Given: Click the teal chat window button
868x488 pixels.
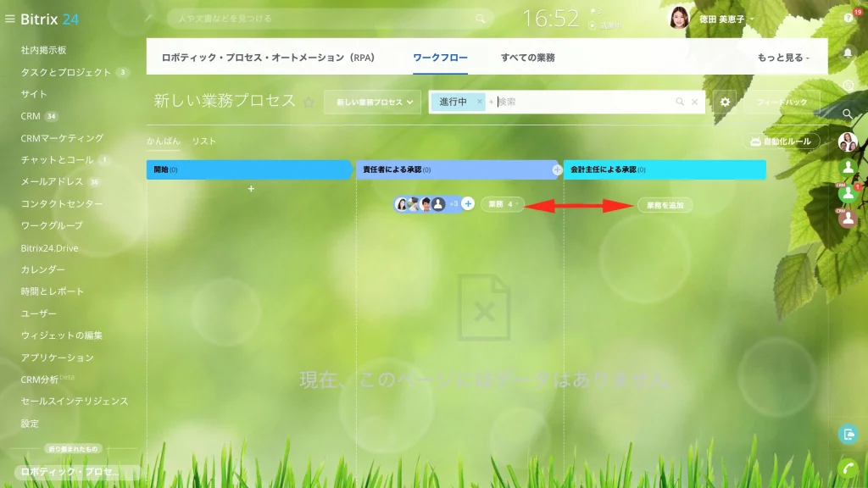Looking at the screenshot, I should pos(848,435).
